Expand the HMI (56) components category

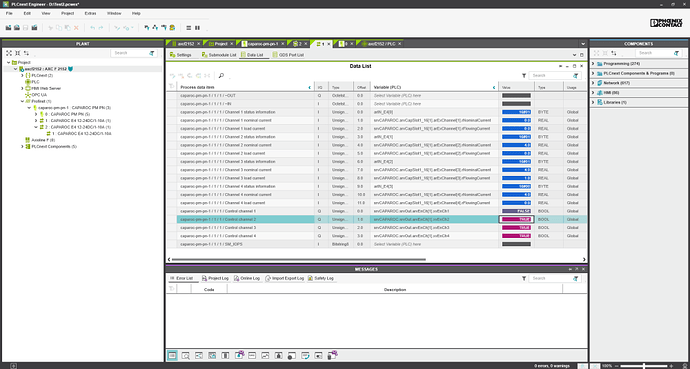pos(593,93)
